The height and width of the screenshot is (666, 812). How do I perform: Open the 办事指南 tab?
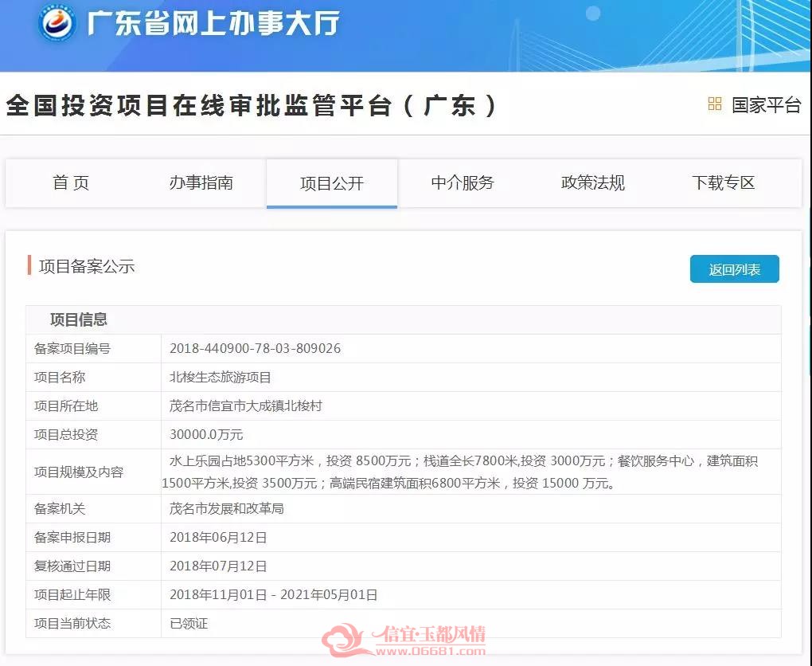[x=201, y=182]
